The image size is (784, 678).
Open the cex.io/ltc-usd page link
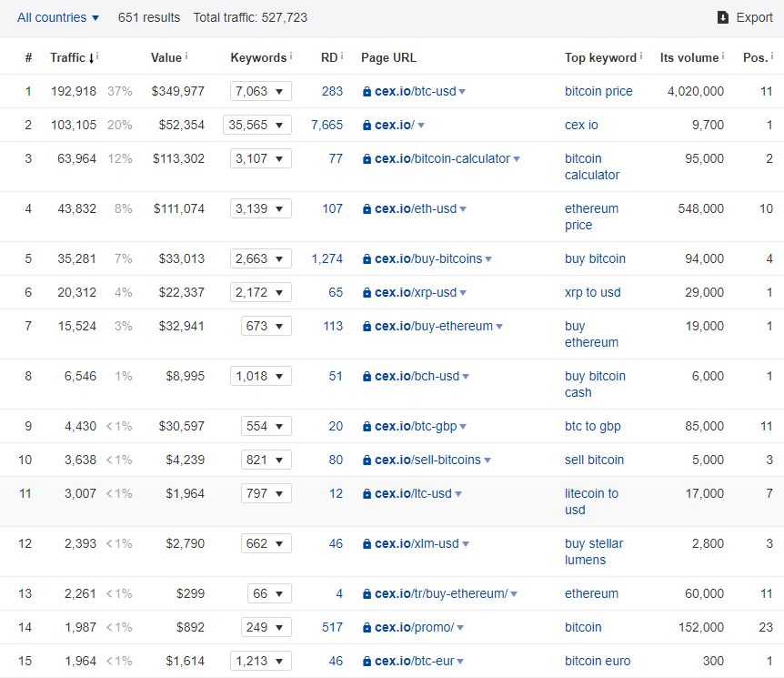(413, 493)
